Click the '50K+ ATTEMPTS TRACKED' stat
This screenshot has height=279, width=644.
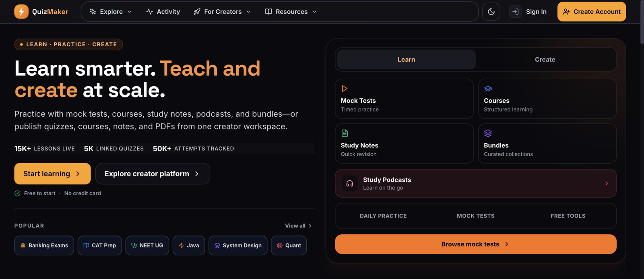pyautogui.click(x=193, y=149)
